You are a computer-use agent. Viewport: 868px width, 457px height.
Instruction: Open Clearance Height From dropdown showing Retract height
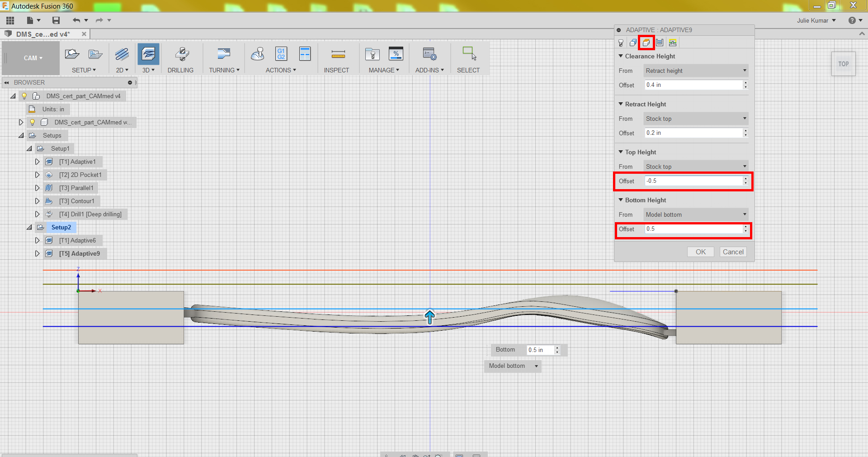click(696, 71)
